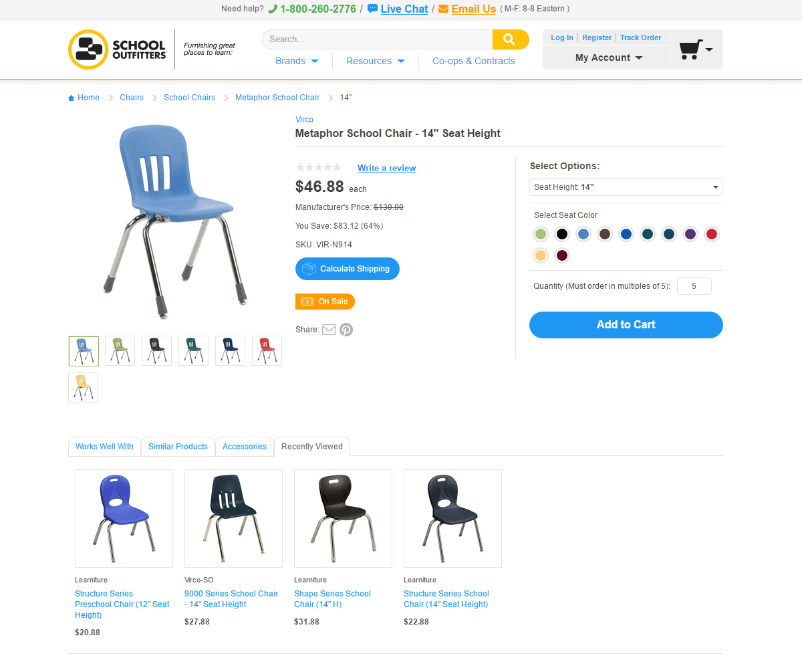
Task: Open the shopping cart icon
Action: (x=690, y=49)
